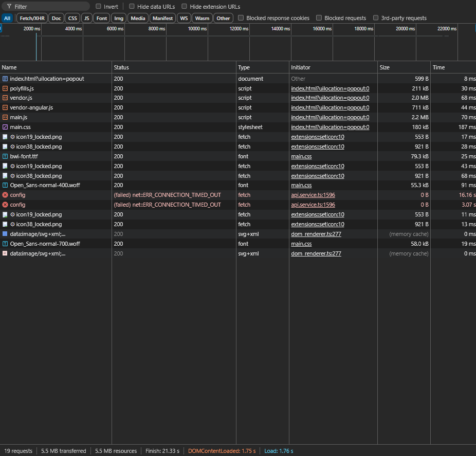Open dom_renderer.ts:277 link of the last row

[316, 253]
